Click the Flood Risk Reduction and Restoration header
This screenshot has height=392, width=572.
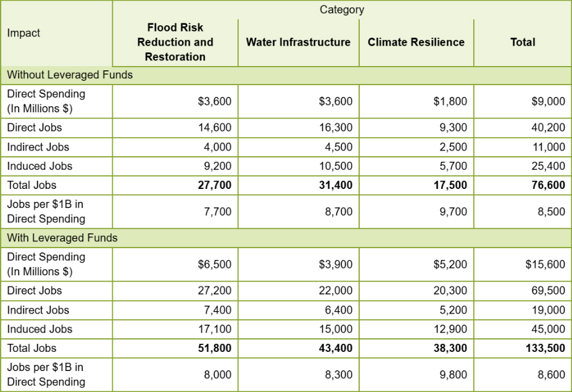click(175, 43)
